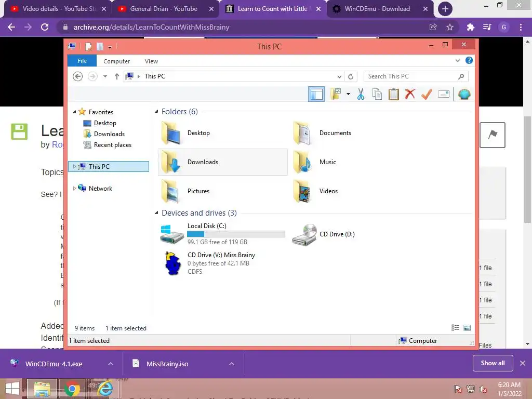532x399 pixels.
Task: Refresh the This PC view
Action: (351, 76)
